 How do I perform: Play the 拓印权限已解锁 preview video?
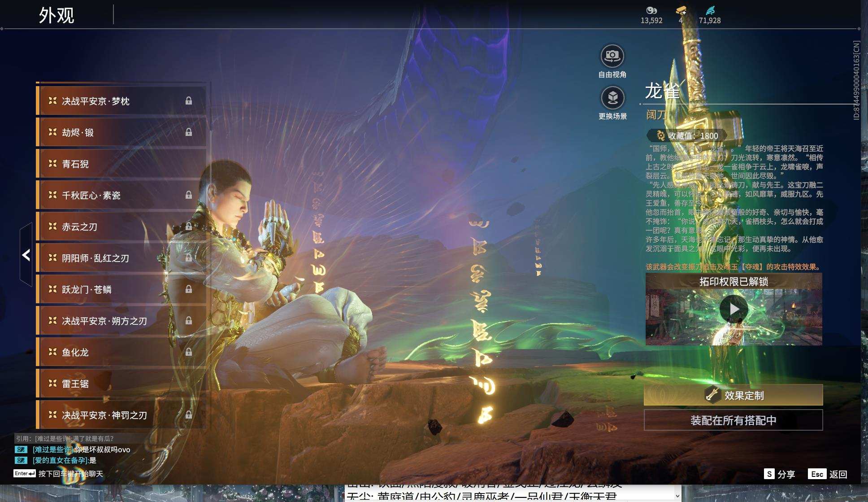pos(733,309)
